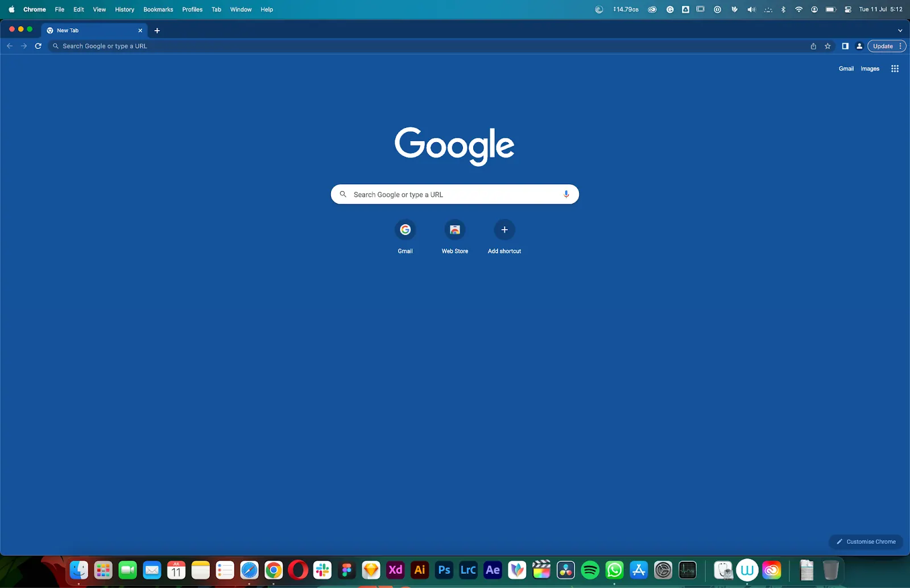Launch Sketch from the dock

371,570
